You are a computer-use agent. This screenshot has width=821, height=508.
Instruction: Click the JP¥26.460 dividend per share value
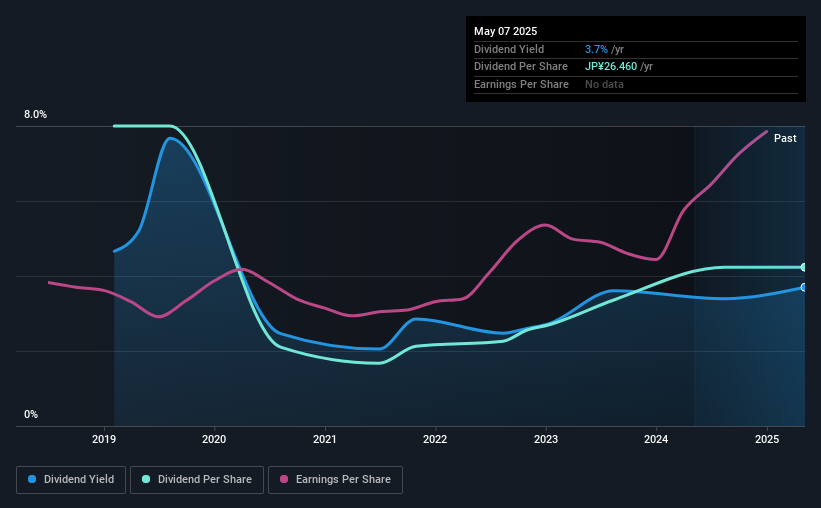(x=611, y=67)
